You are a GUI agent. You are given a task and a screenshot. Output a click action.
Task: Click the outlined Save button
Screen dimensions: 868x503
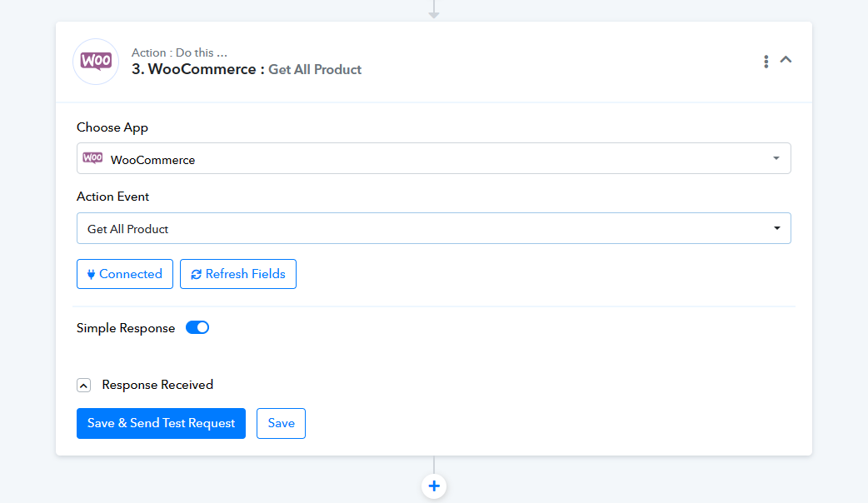tap(281, 423)
